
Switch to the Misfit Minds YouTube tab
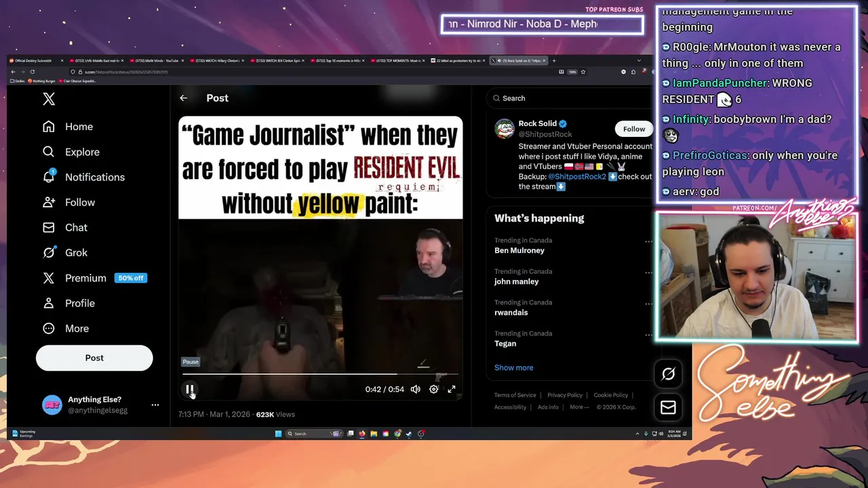158,60
